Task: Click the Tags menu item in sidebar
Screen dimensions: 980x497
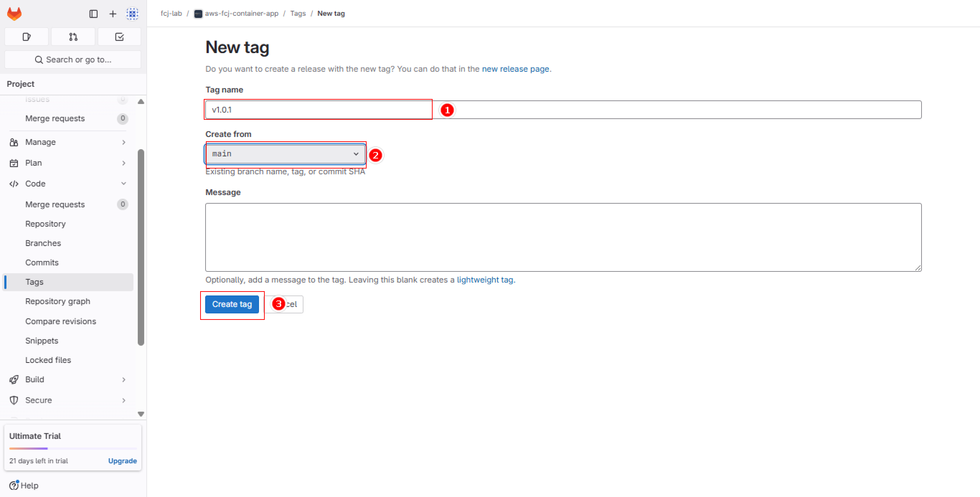Action: tap(34, 281)
